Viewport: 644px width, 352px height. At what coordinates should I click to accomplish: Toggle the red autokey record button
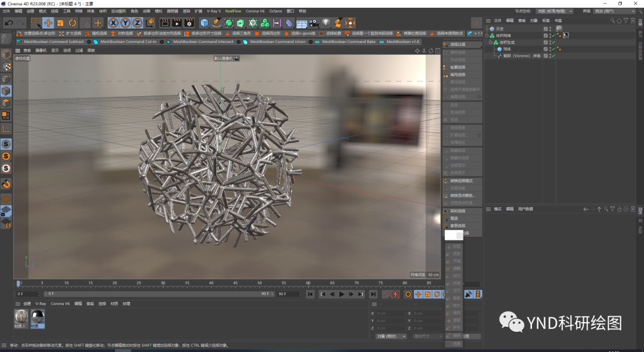click(x=395, y=294)
